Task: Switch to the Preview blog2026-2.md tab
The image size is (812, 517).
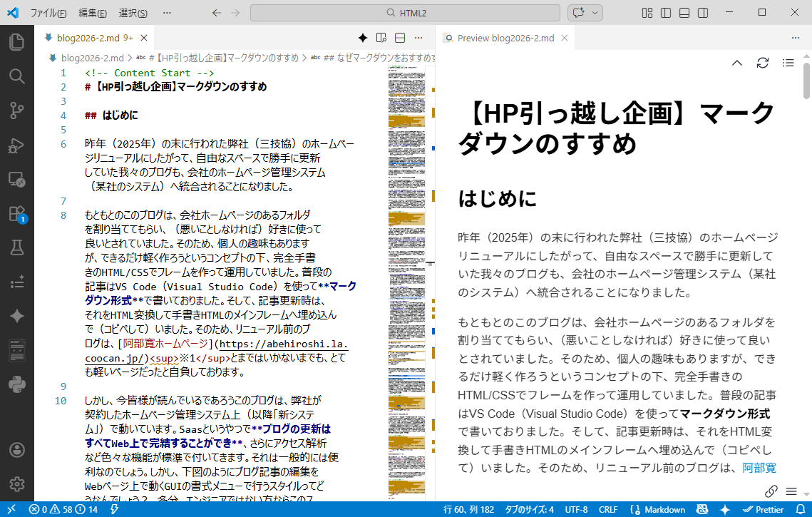Action: (x=505, y=38)
